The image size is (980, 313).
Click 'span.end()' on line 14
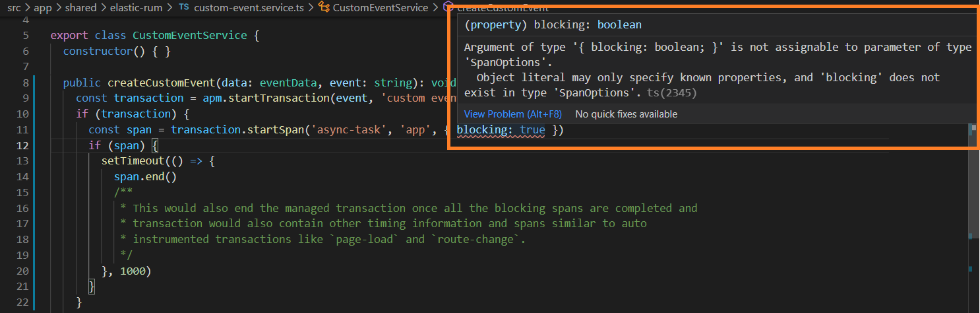click(x=146, y=176)
